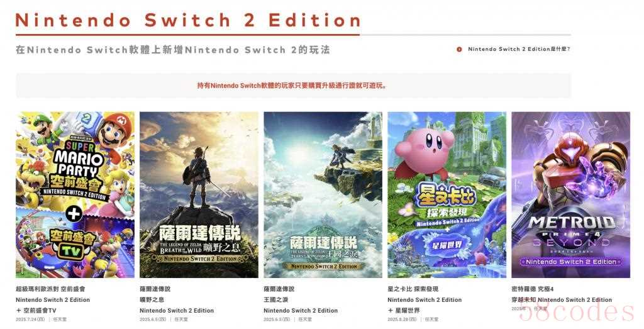The image size is (644, 329).
Task: Click the Nintendo Switch 2 Edition是什麼 link
Action: [519, 49]
